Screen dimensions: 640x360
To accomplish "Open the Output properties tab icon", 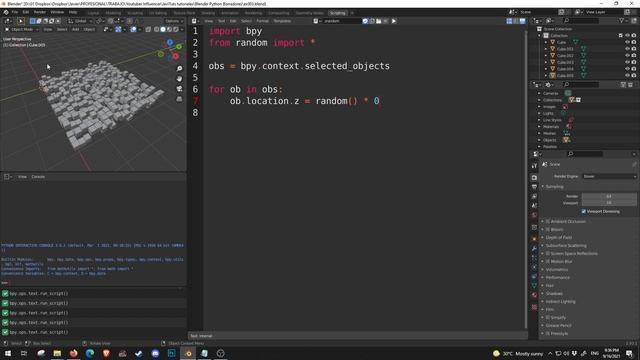I will coord(534,187).
